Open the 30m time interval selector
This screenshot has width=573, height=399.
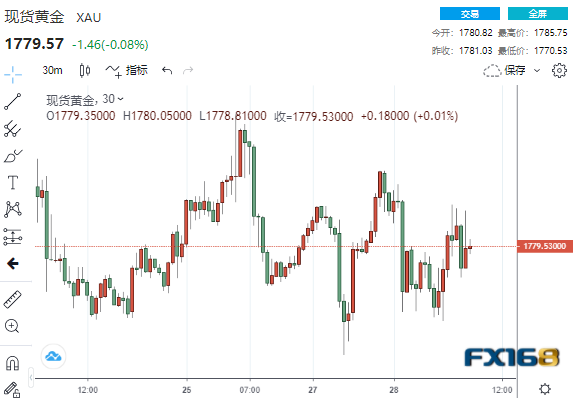click(x=52, y=70)
